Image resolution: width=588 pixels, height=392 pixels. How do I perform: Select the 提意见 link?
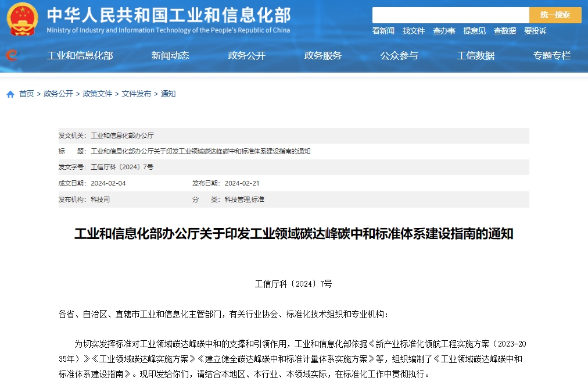(474, 31)
